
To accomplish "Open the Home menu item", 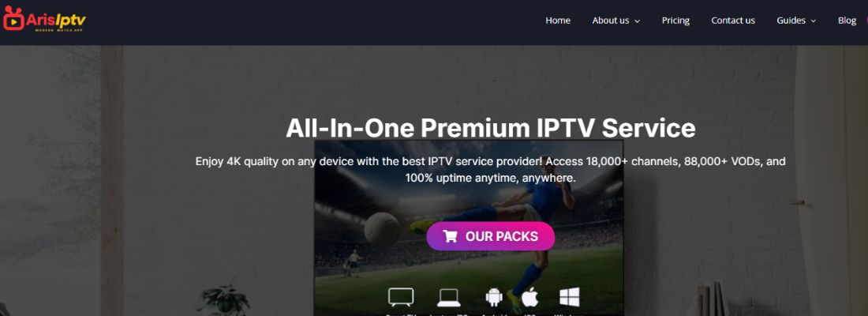I will click(x=558, y=21).
